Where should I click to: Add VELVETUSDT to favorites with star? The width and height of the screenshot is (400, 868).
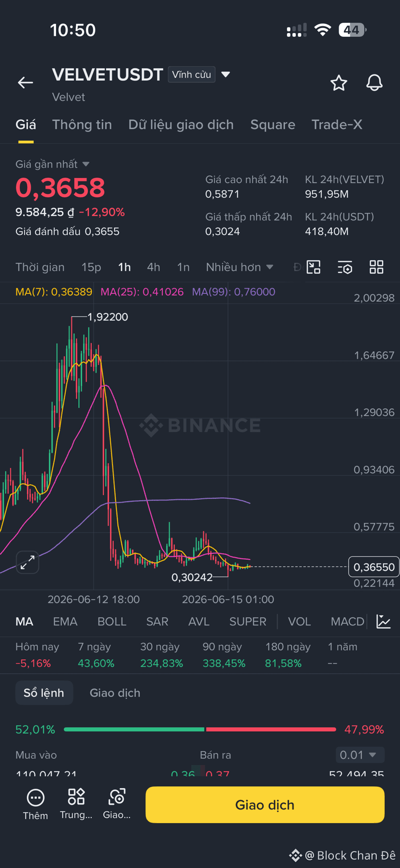[x=339, y=83]
